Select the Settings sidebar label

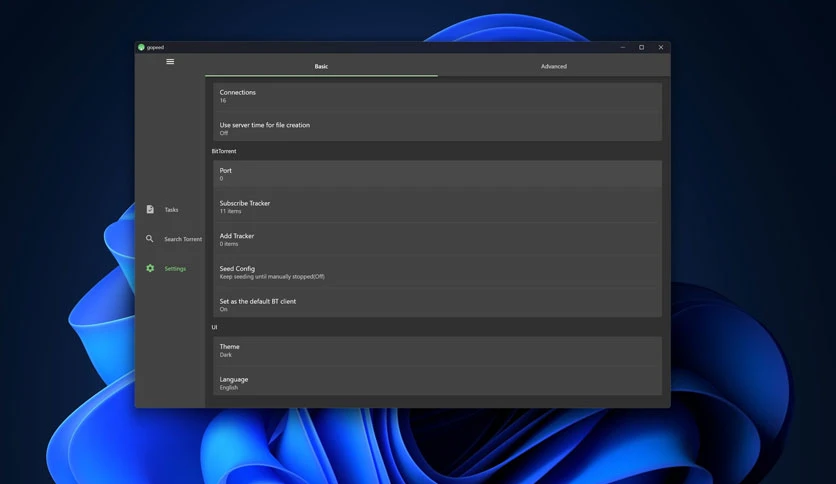click(175, 269)
